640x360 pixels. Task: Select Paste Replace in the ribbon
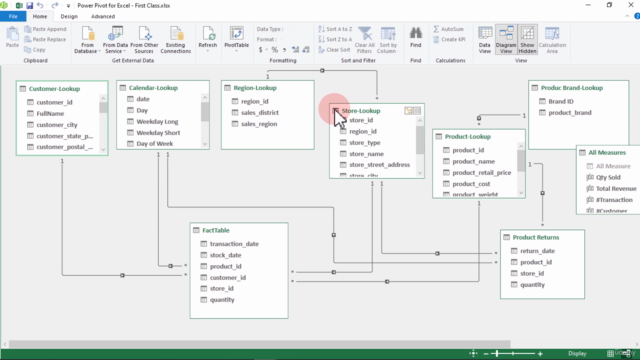pyautogui.click(x=45, y=39)
